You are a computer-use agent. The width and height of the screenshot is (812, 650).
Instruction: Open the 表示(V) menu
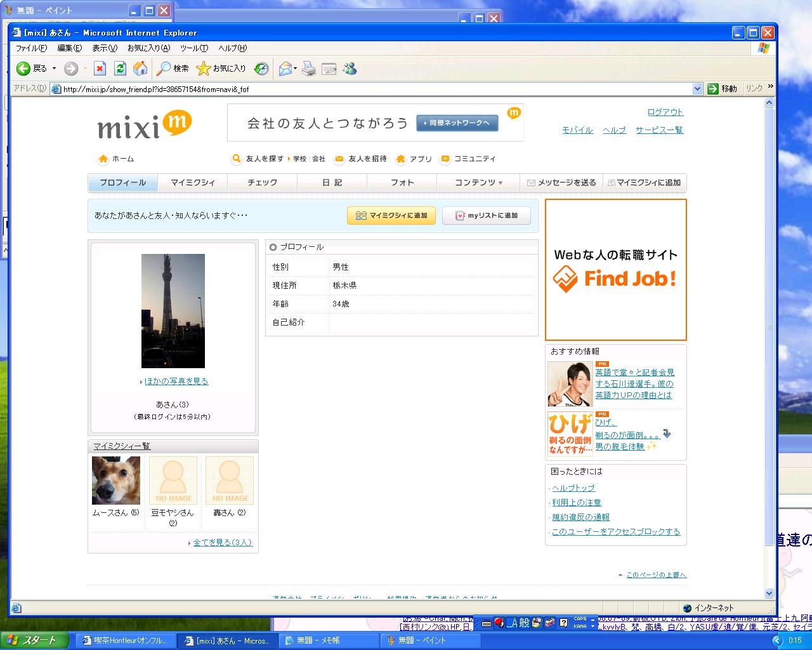tap(104, 48)
